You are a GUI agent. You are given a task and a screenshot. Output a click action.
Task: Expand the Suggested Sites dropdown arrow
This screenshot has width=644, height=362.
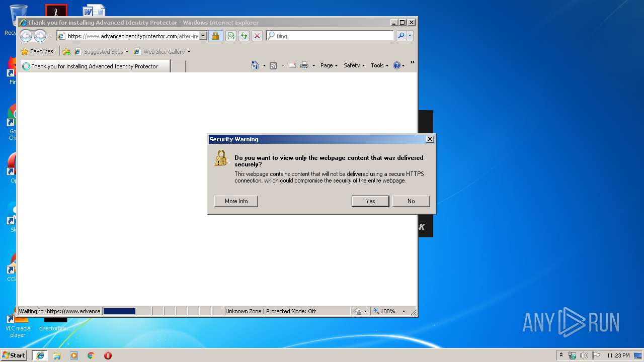(x=127, y=52)
